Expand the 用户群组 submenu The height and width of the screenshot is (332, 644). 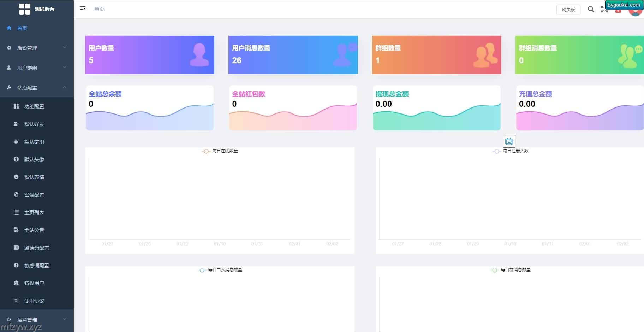37,68
